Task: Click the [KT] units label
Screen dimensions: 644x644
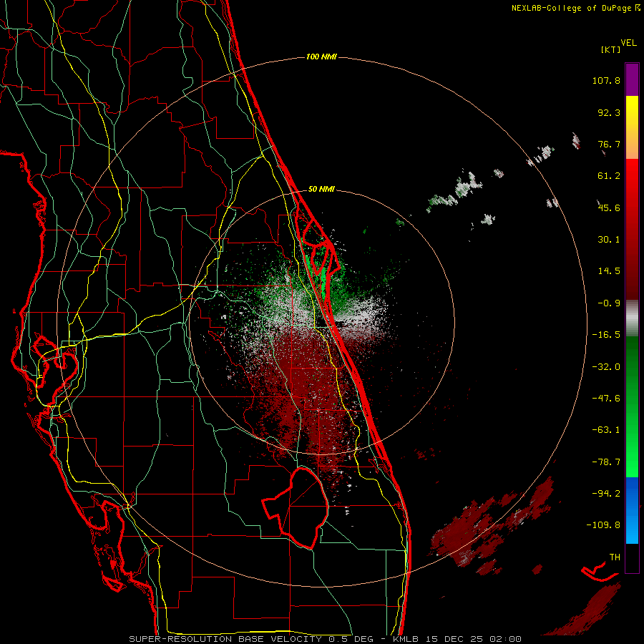Action: pos(611,49)
